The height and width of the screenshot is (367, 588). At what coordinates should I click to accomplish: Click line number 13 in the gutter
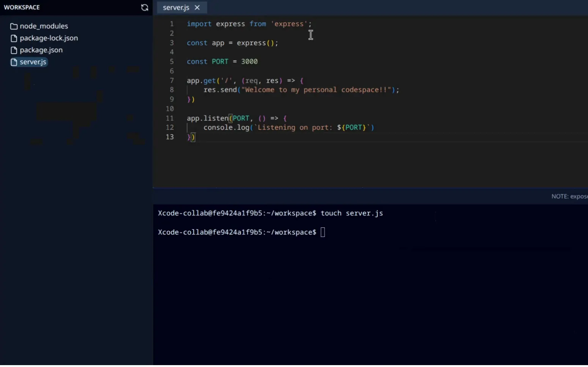170,137
